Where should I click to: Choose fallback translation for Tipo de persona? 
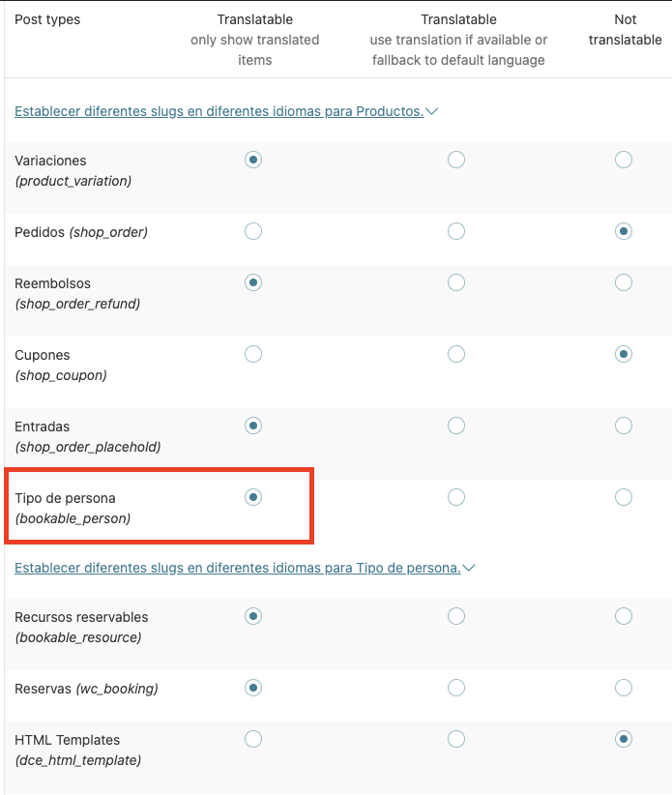pyautogui.click(x=456, y=497)
